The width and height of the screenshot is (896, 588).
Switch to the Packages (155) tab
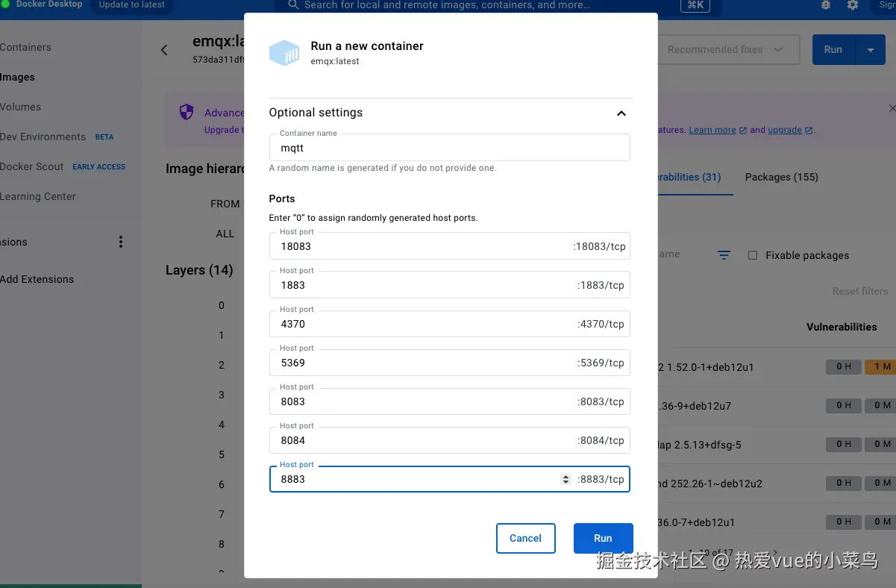[782, 177]
